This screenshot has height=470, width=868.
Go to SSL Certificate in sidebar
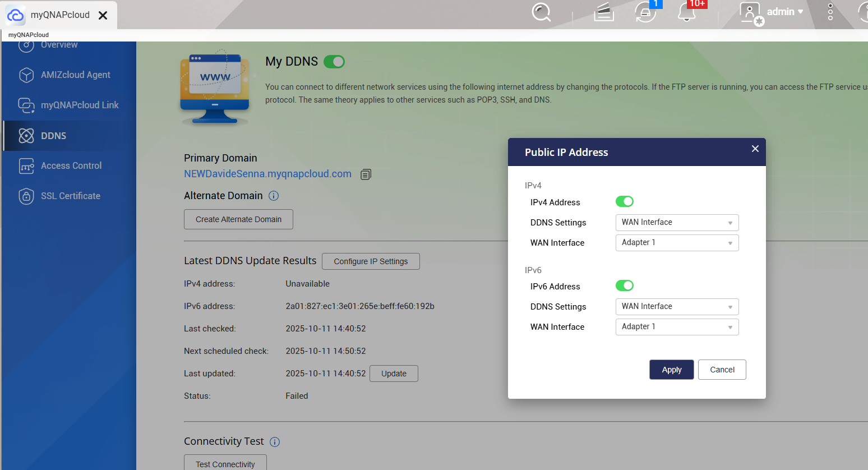click(70, 196)
